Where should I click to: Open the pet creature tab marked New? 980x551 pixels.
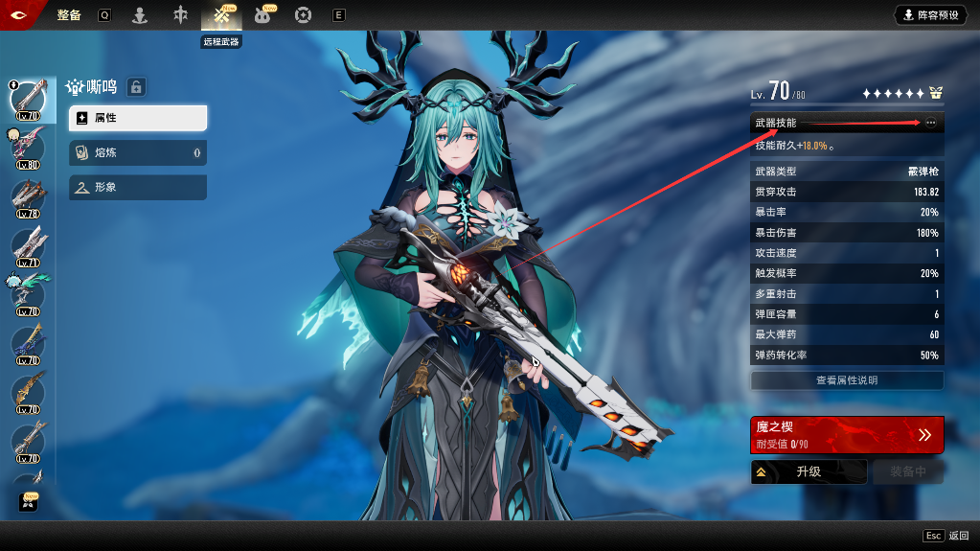(262, 15)
